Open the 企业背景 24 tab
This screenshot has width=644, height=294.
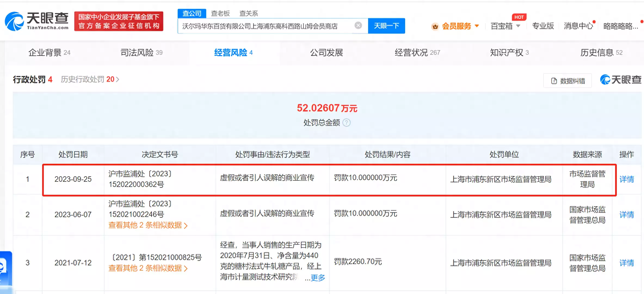pyautogui.click(x=50, y=52)
